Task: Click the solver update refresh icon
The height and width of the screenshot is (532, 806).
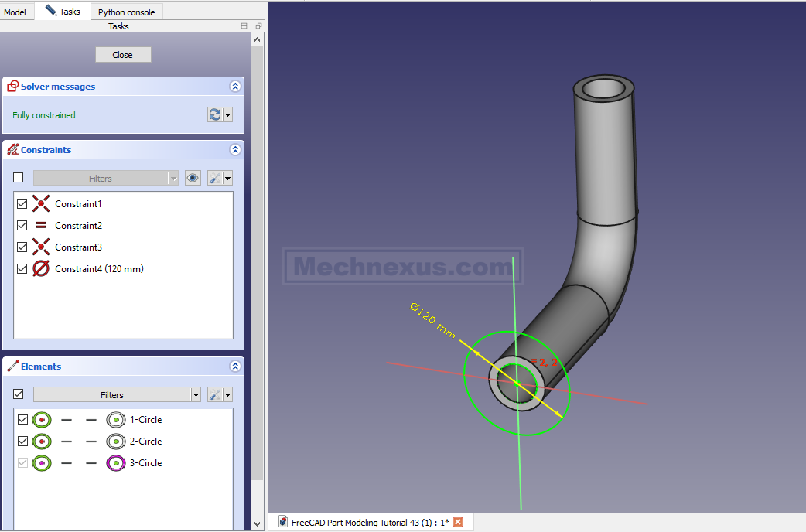Action: 215,114
